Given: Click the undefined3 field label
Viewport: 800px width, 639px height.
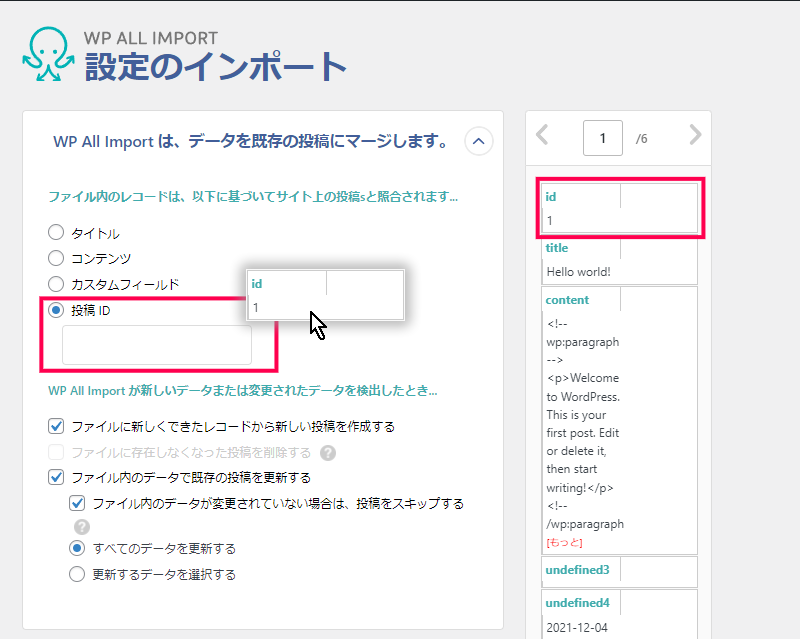Looking at the screenshot, I should [x=577, y=570].
